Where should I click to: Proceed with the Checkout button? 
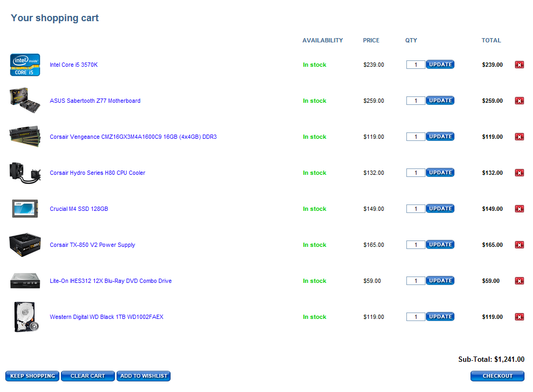[x=498, y=376]
